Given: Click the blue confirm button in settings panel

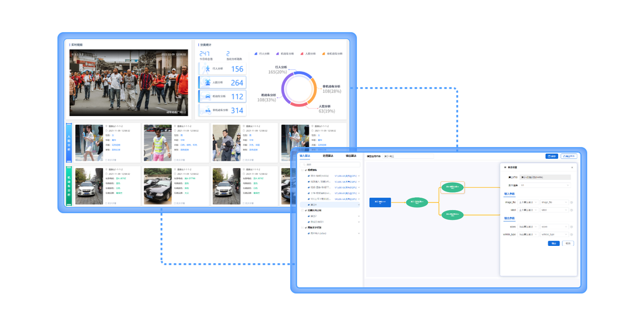Looking at the screenshot, I should click(553, 243).
